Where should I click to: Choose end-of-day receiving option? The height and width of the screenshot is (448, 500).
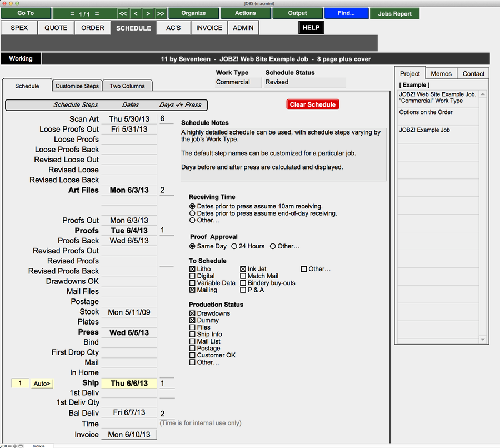[192, 213]
